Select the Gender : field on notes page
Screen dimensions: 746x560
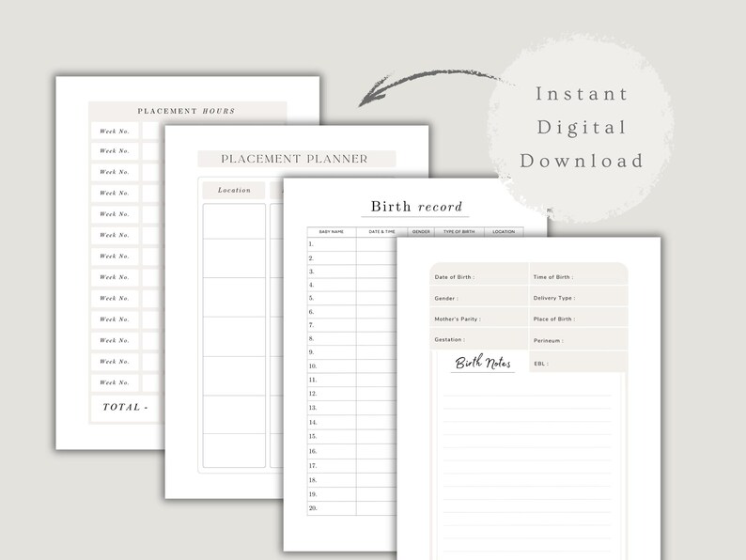click(479, 296)
